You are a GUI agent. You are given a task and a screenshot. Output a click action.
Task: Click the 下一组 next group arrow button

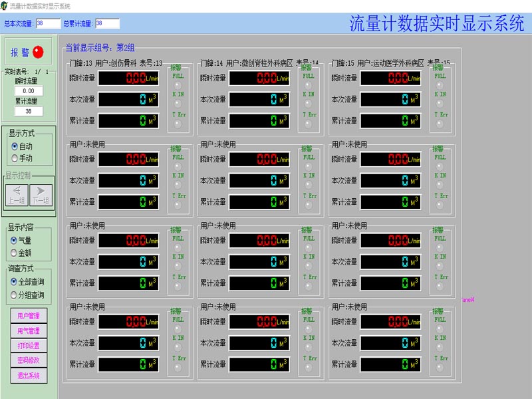[41, 195]
